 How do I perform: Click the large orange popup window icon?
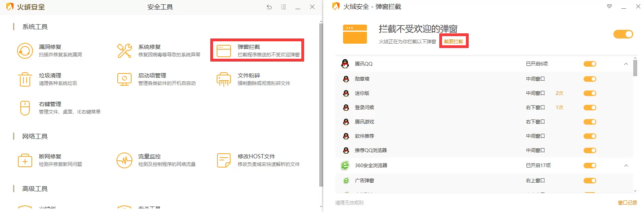click(x=355, y=34)
